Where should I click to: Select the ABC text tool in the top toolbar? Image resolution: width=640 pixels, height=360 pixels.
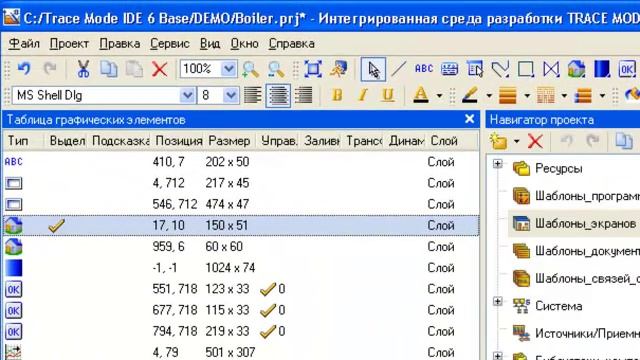[x=424, y=69]
